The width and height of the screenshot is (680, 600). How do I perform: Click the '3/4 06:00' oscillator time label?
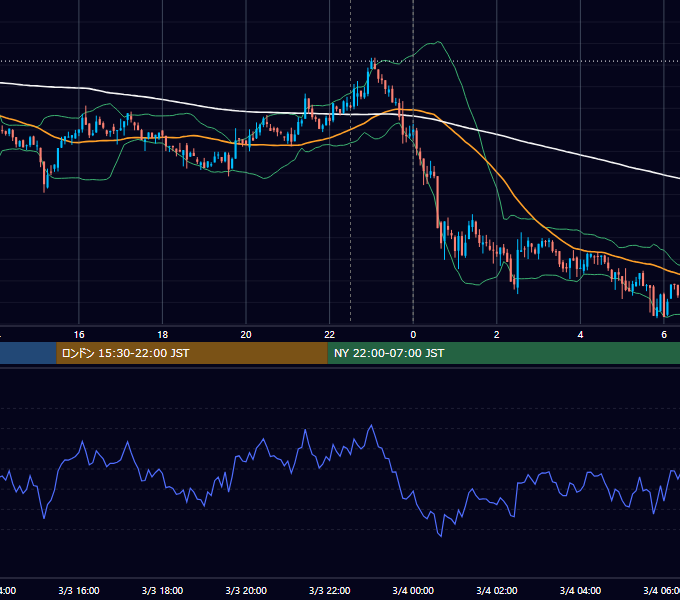tap(661, 591)
